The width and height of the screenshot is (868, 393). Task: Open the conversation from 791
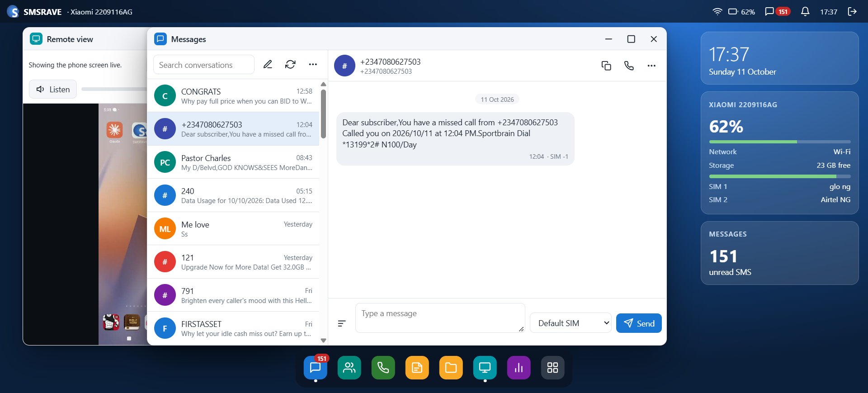233,295
